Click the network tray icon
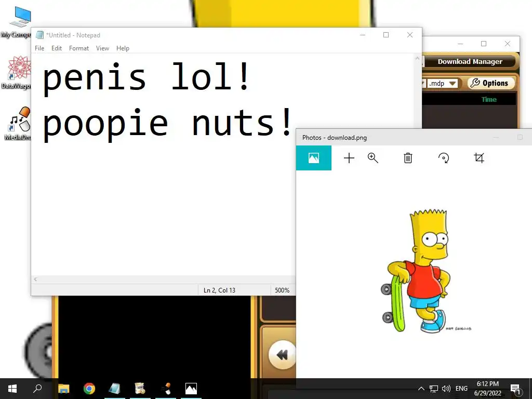This screenshot has width=532, height=399. tap(434, 389)
